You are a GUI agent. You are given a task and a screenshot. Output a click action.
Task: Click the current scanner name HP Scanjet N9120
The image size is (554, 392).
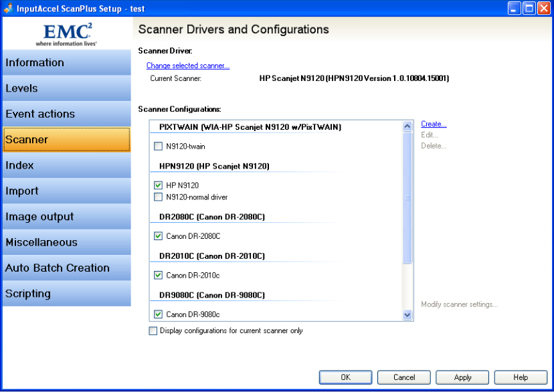point(354,78)
